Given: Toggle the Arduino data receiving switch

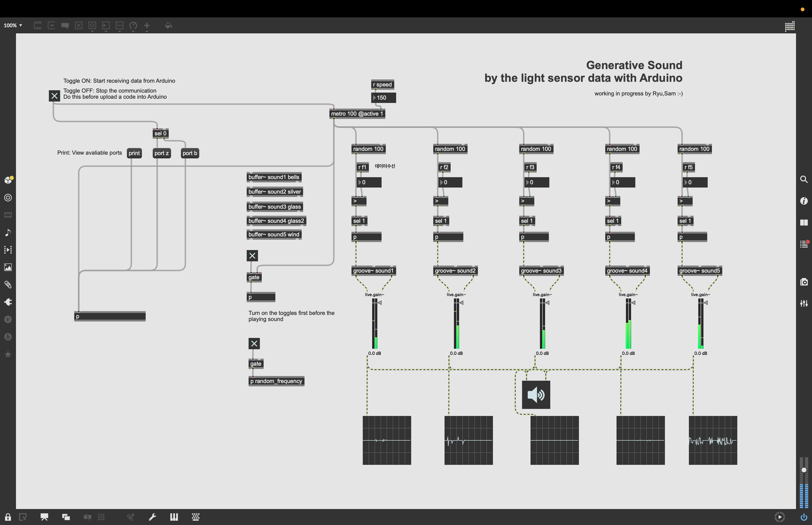Looking at the screenshot, I should (55, 96).
